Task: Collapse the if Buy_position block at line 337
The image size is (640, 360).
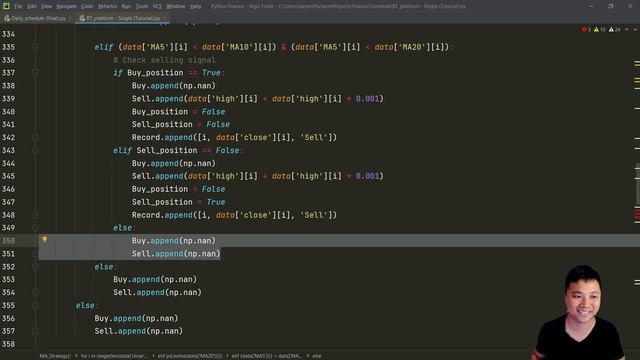Action: coord(36,73)
